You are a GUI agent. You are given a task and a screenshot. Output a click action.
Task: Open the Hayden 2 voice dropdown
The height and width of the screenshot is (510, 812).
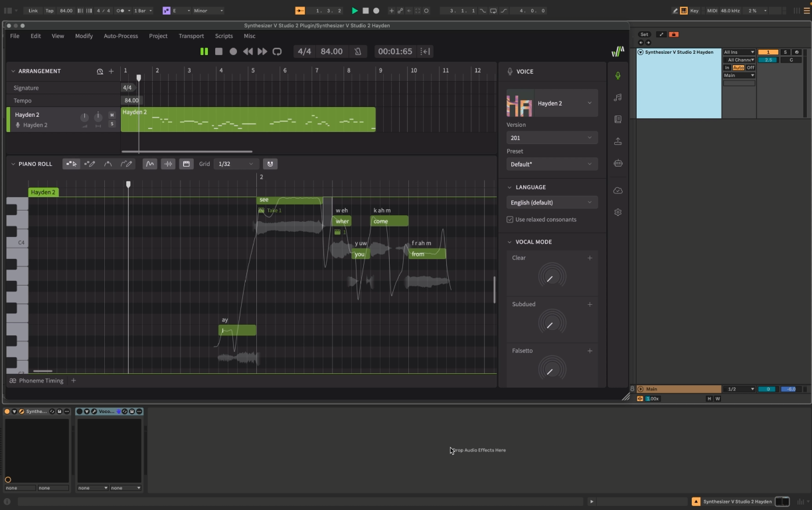coord(589,104)
